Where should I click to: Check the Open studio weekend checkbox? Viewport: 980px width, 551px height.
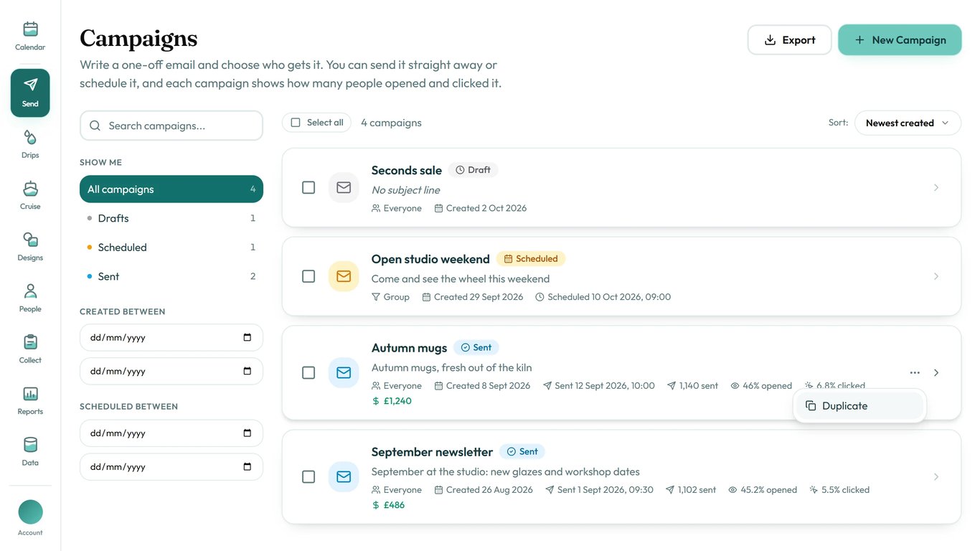308,276
